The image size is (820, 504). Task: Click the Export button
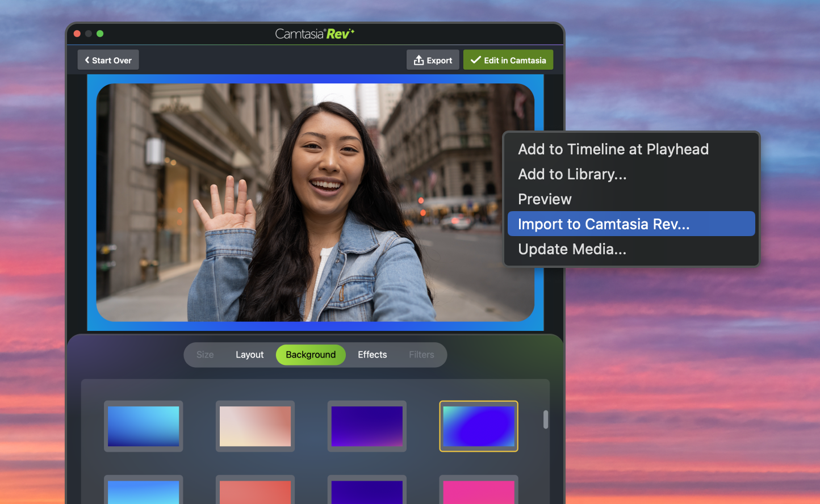[x=433, y=60]
